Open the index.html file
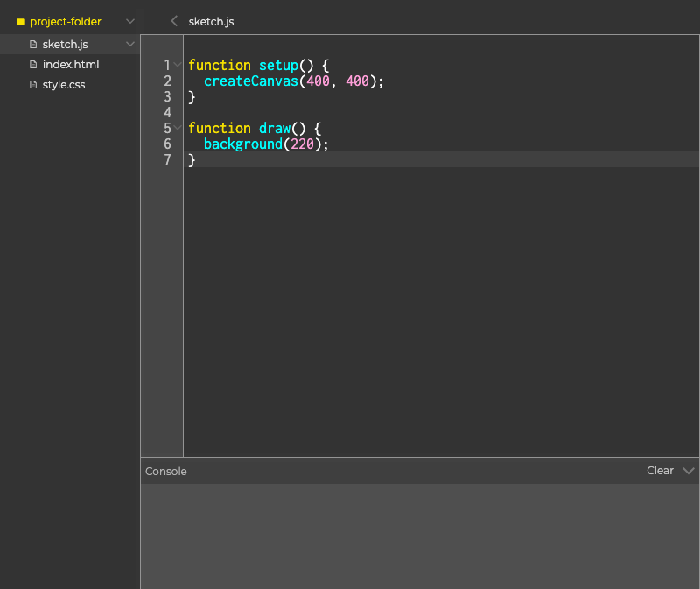The height and width of the screenshot is (589, 700). click(x=71, y=65)
